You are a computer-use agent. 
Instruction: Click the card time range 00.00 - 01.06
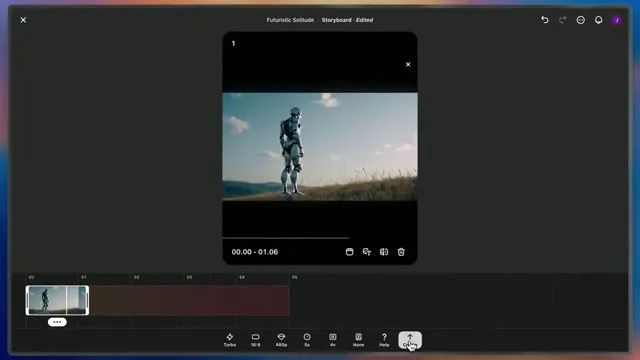(255, 252)
